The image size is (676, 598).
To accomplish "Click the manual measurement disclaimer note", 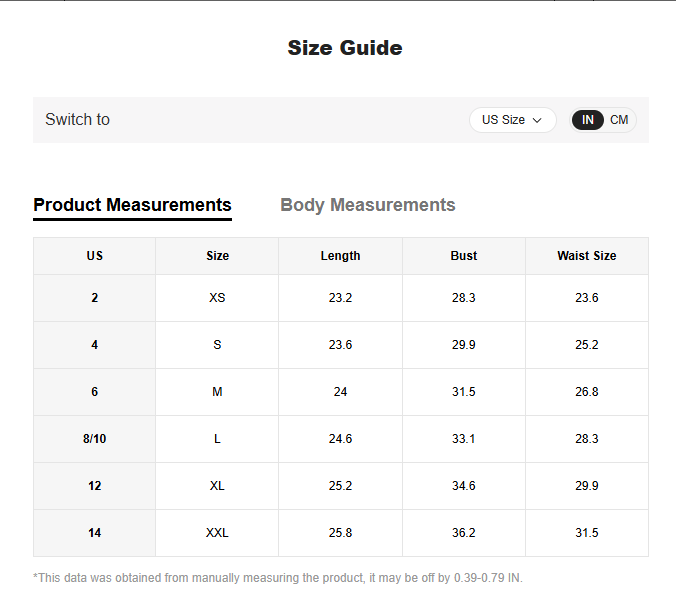I will click(x=278, y=578).
